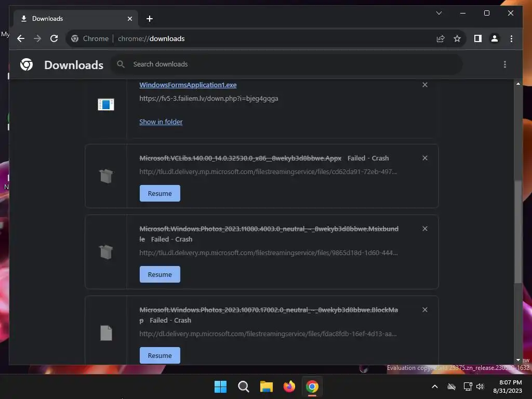Resume the VCLibs Appx download
The image size is (532, 399).
pyautogui.click(x=160, y=193)
